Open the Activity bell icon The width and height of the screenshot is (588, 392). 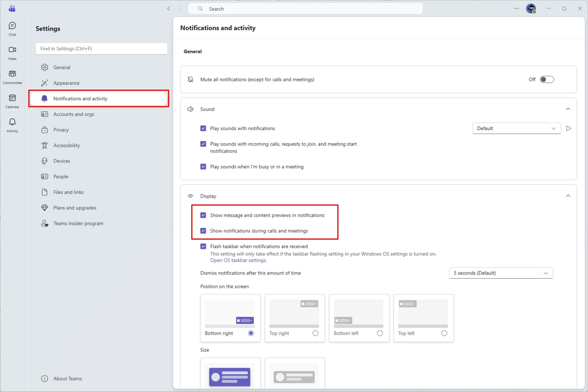(12, 125)
